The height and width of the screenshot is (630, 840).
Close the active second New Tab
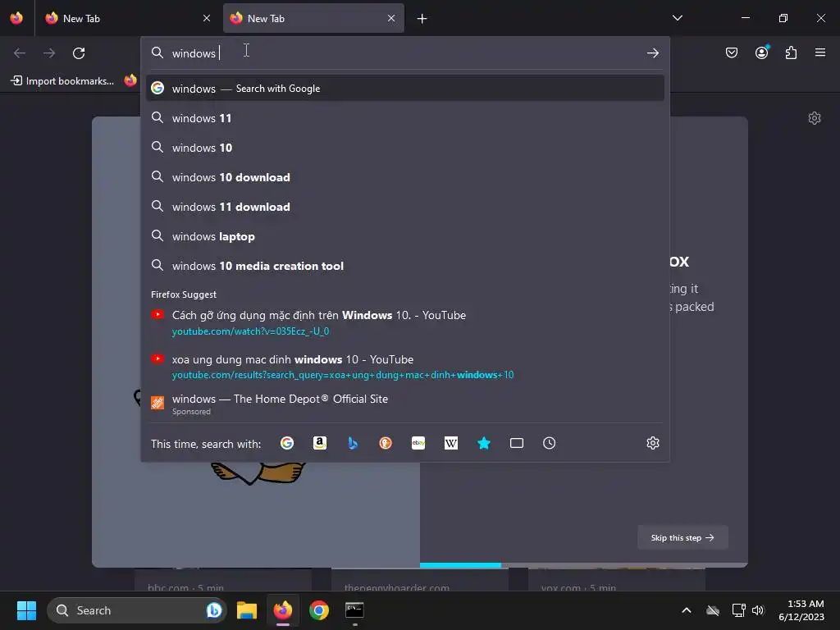[x=391, y=18]
